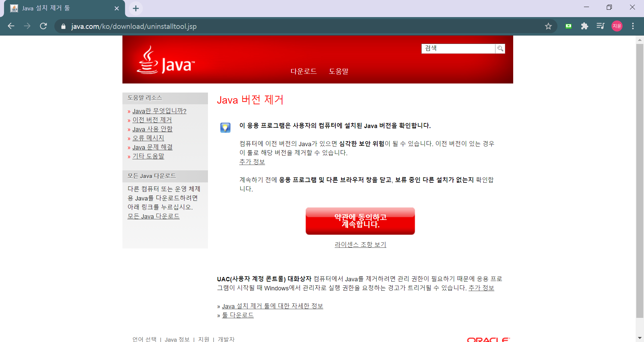Open Chrome three-dot menu
The height and width of the screenshot is (342, 644).
coord(633,26)
